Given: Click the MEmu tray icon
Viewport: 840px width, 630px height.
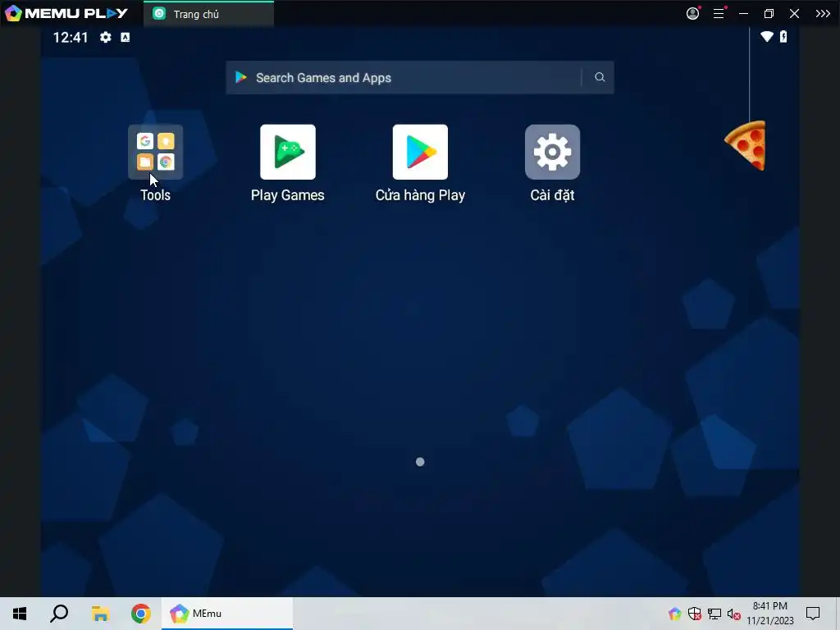Looking at the screenshot, I should pyautogui.click(x=674, y=614).
